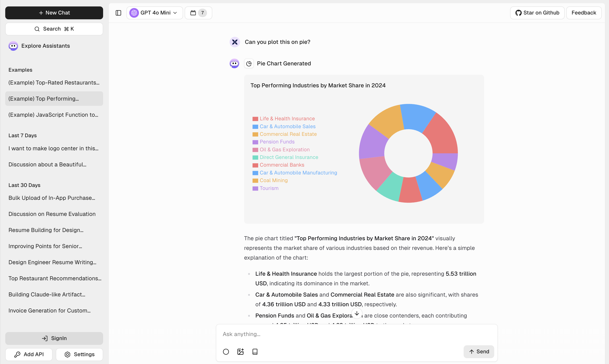Screen dimensions: 609x364
Task: Toggle the Life & Health Insurance legend item
Action: (287, 119)
